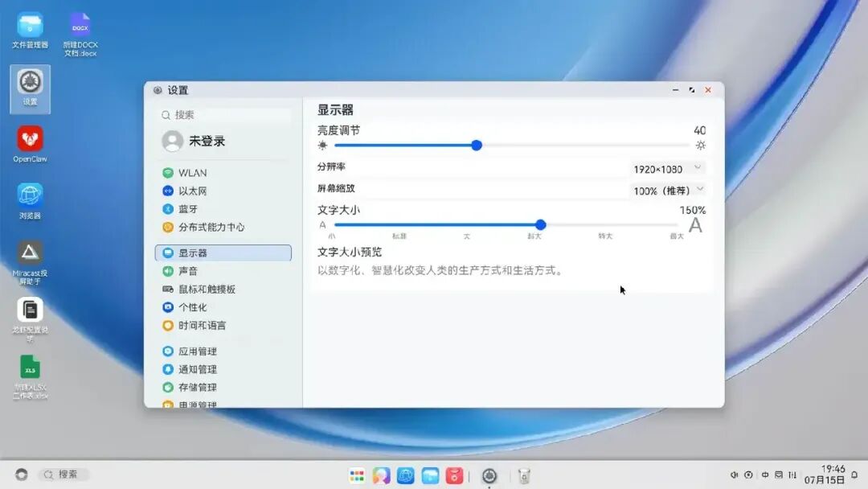
Task: Open the colorful grid launcher in the taskbar
Action: point(357,475)
